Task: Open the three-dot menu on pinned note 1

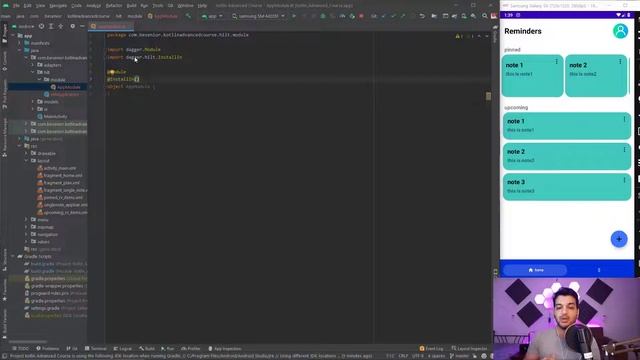Action: click(x=556, y=62)
